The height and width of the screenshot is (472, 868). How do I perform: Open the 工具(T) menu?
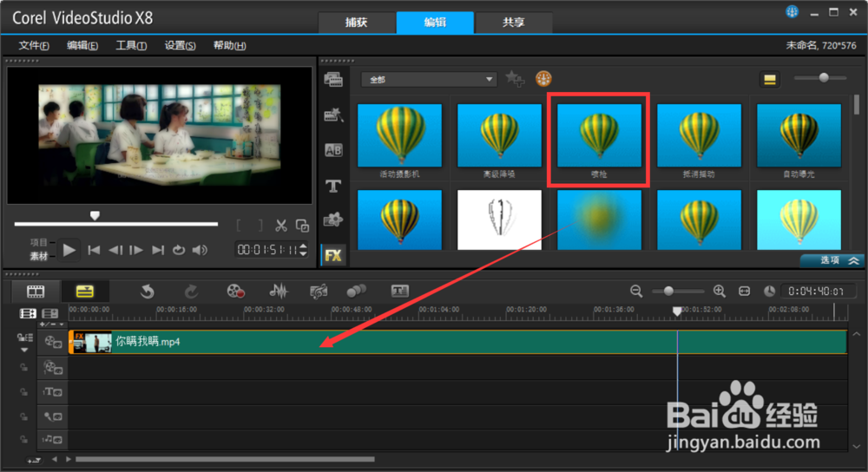point(131,45)
